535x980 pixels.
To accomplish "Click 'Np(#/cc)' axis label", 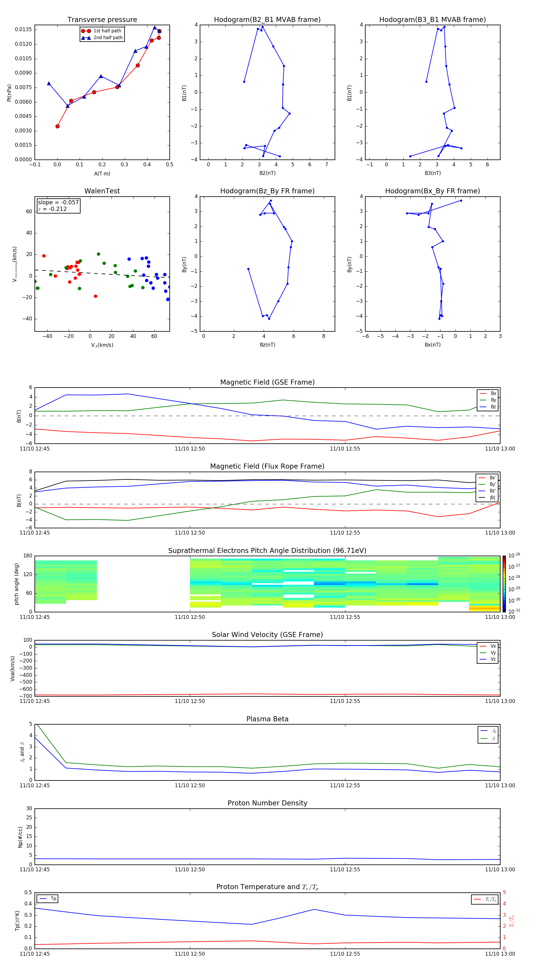I will [20, 837].
